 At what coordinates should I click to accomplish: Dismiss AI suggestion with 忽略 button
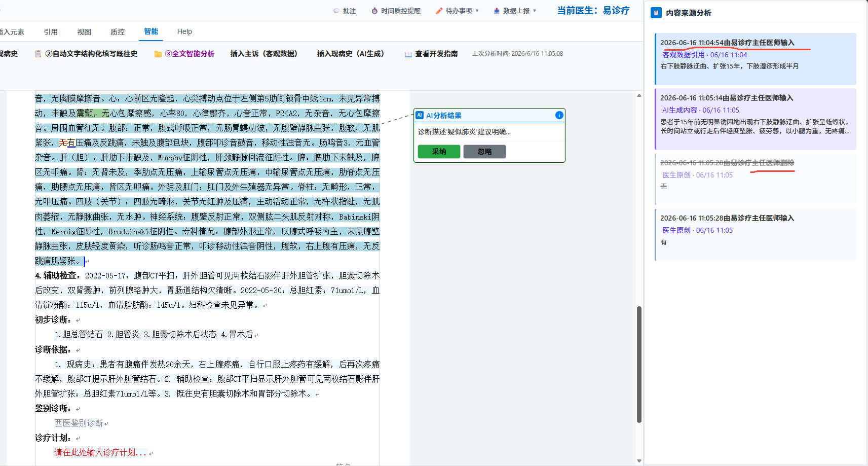484,152
